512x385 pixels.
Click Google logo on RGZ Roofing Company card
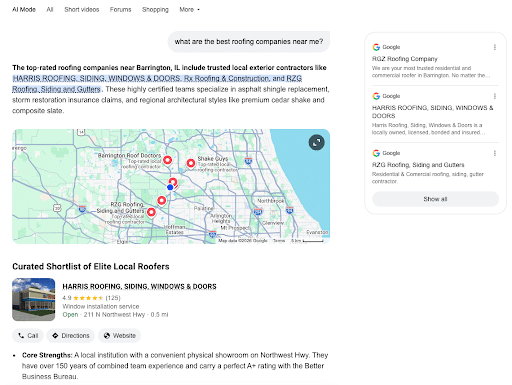click(x=376, y=47)
